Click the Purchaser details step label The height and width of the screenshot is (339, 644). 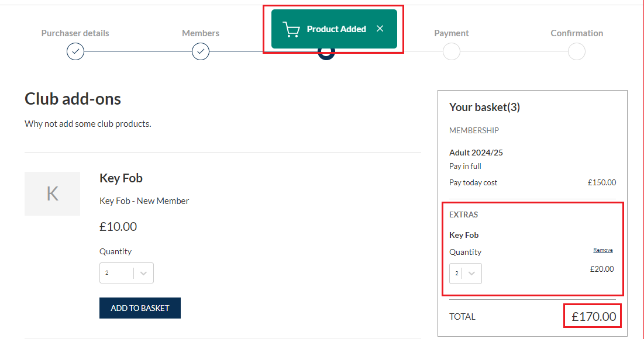pos(75,33)
